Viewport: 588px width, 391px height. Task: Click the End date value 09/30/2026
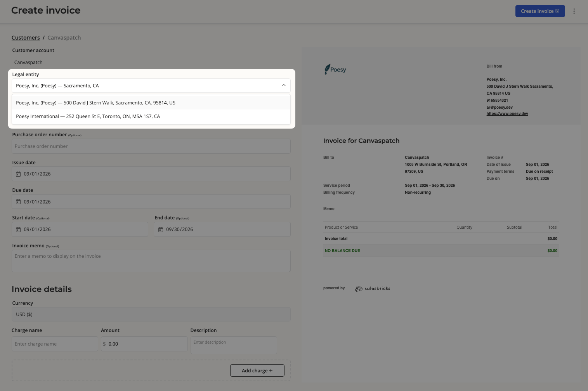(x=180, y=229)
